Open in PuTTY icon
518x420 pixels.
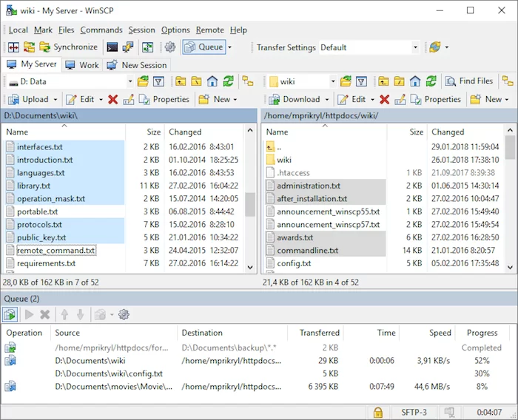click(128, 47)
